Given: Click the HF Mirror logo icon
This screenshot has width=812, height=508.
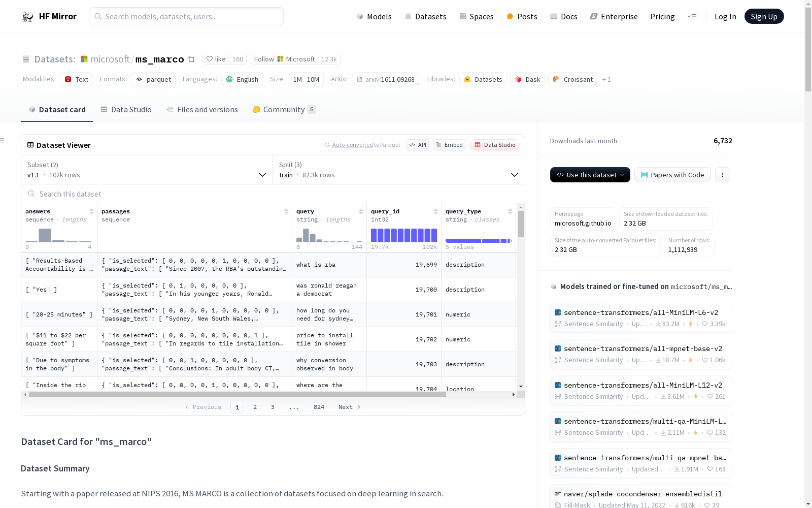Looking at the screenshot, I should click(x=28, y=17).
